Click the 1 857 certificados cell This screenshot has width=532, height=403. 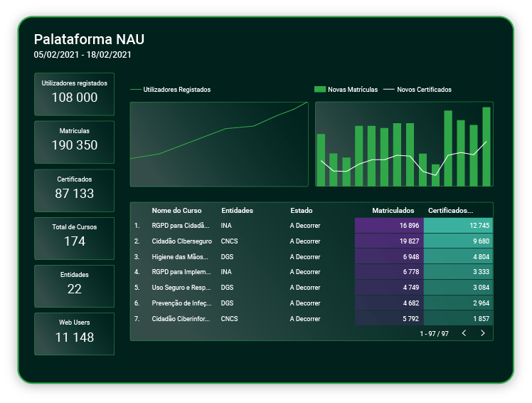[458, 318]
